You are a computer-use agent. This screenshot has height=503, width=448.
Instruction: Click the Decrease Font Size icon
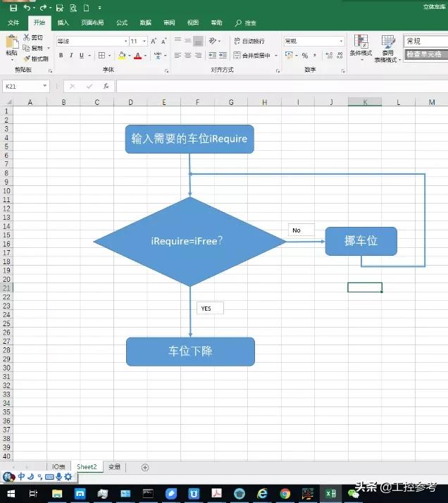164,41
